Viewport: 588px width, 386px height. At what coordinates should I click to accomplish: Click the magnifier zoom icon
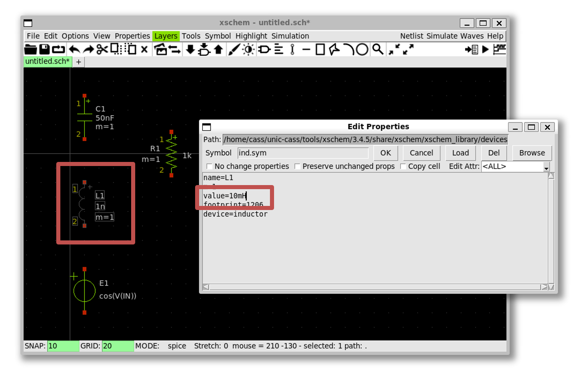(377, 49)
